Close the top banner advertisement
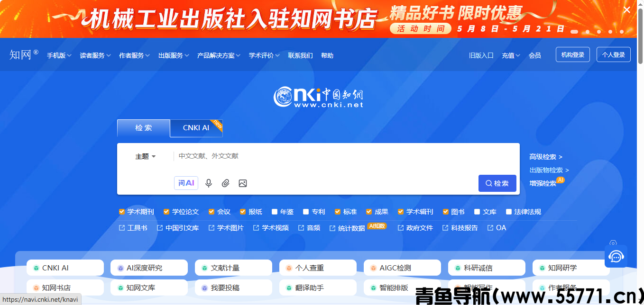Viewport: 644px width, 305px height. pyautogui.click(x=627, y=9)
